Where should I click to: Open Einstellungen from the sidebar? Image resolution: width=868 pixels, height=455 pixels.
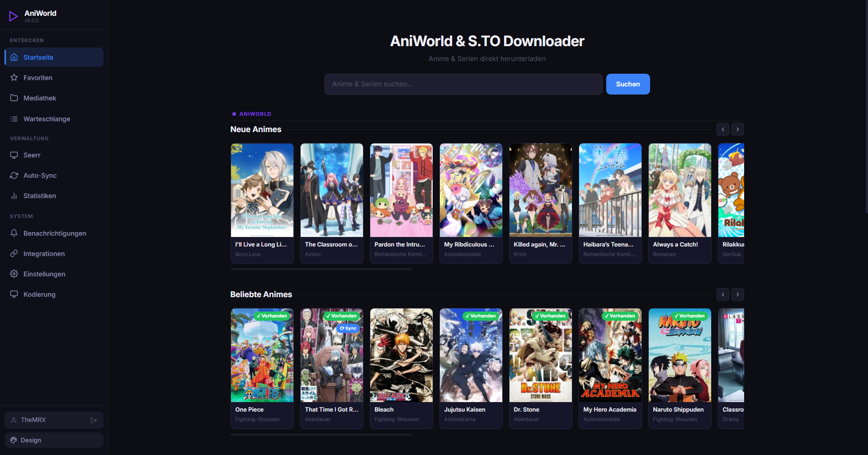54,274
